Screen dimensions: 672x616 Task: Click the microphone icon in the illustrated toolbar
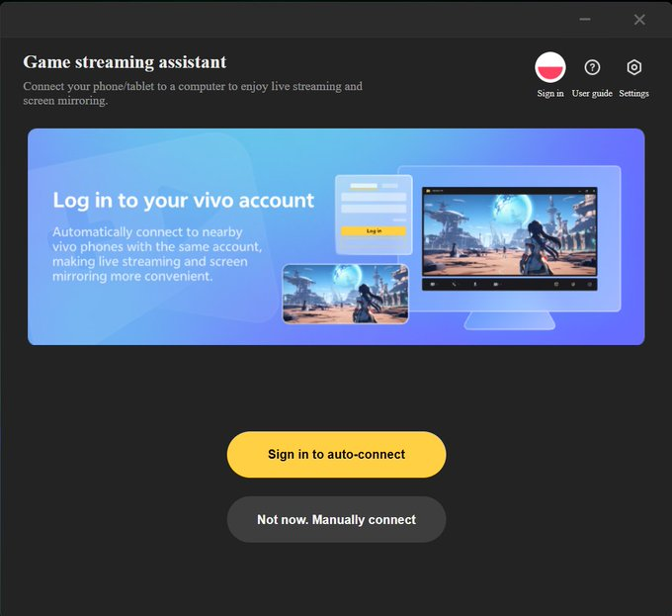coord(475,284)
